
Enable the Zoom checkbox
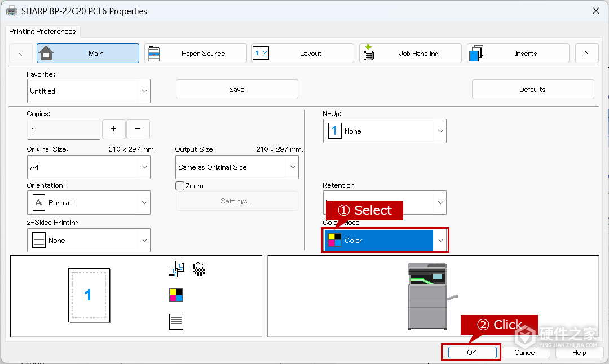tap(180, 186)
